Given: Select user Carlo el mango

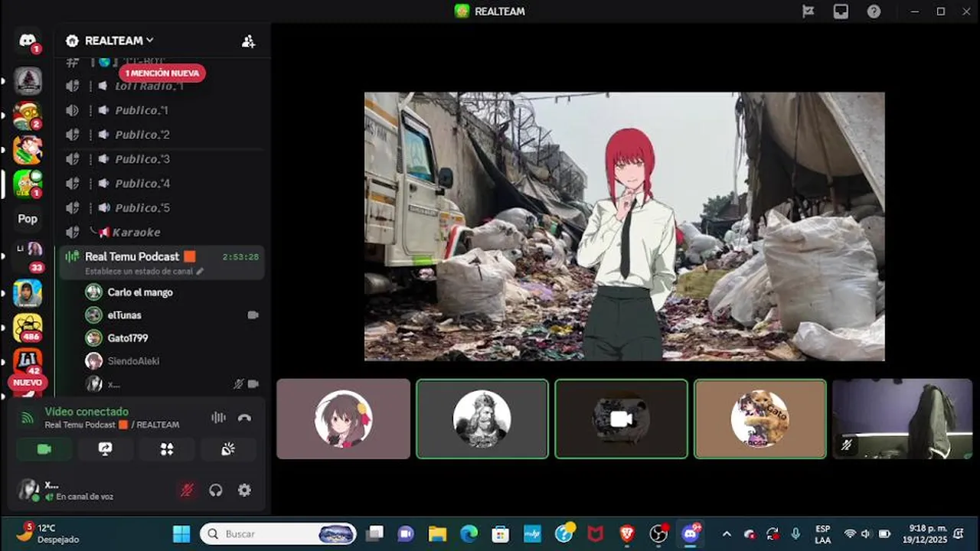Looking at the screenshot, I should tap(140, 292).
